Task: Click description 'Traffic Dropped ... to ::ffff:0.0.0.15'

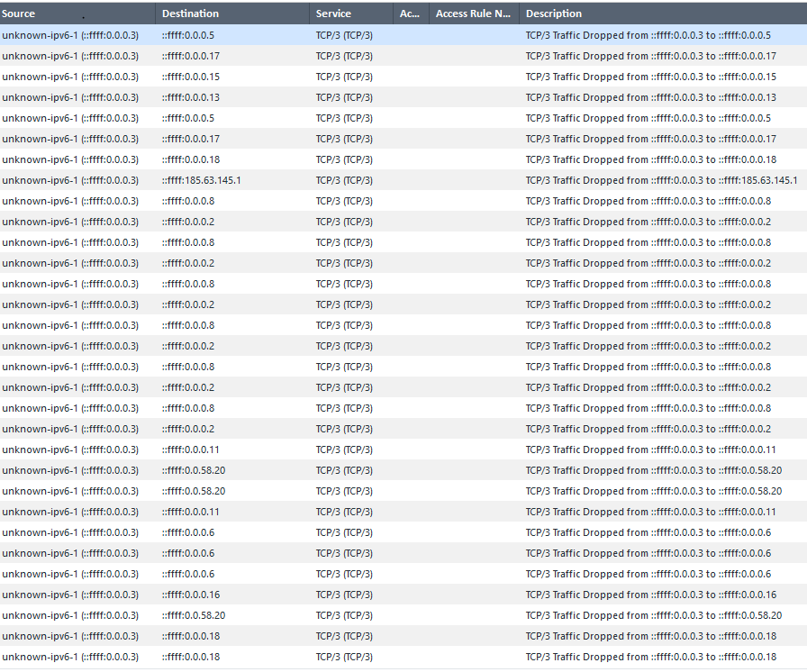Action: (650, 77)
